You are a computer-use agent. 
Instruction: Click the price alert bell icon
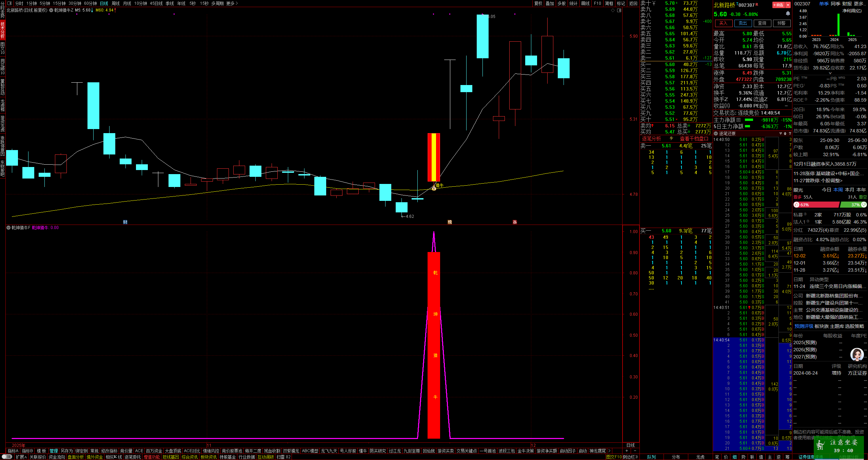coord(788,14)
